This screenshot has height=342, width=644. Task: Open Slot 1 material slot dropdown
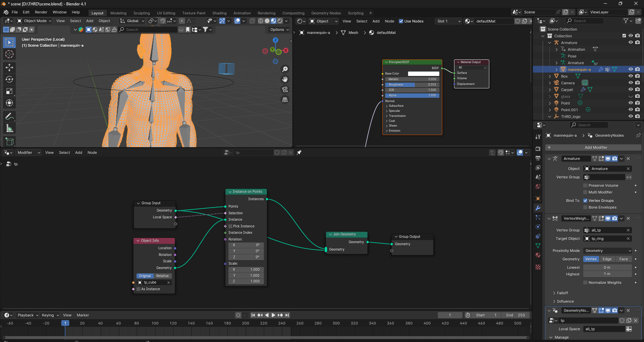(449, 21)
